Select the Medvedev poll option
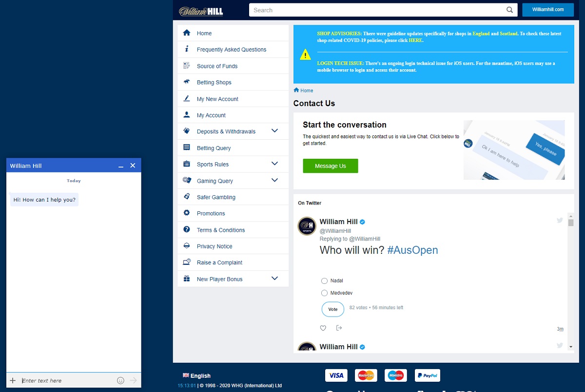The image size is (585, 392). [325, 293]
